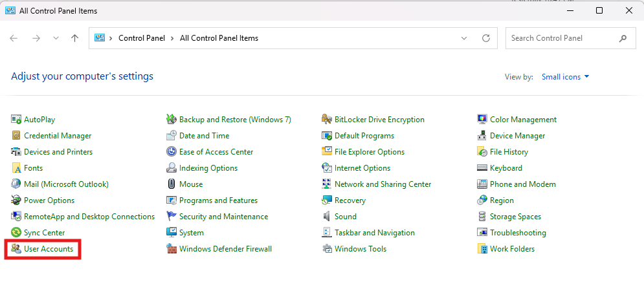The image size is (644, 291).
Task: Click the Date and Time clock icon
Action: 172,135
